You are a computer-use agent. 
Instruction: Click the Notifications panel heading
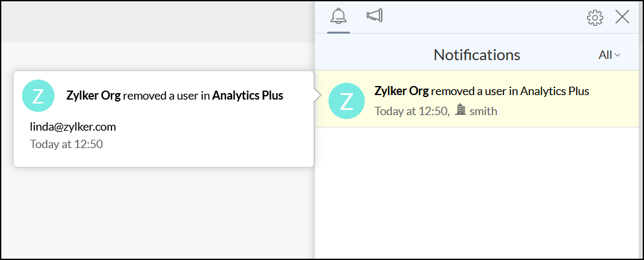476,55
